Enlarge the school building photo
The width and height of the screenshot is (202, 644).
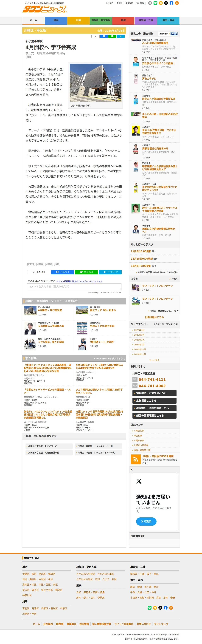point(95,83)
